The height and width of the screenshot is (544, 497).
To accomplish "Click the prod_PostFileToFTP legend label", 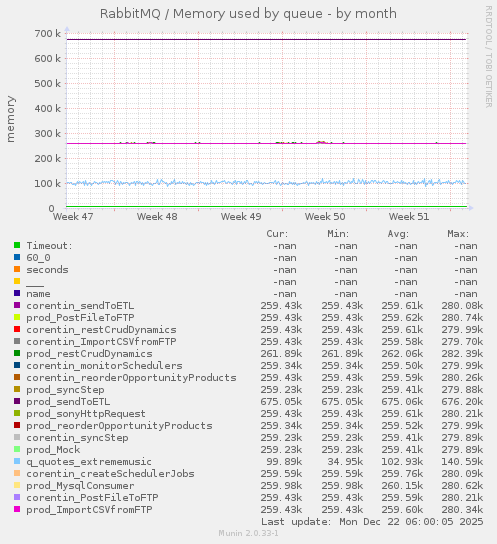I will (x=80, y=317).
